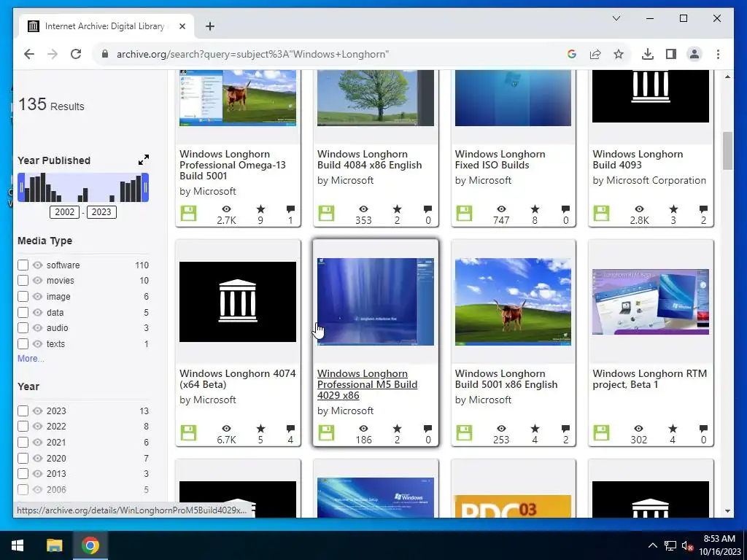The width and height of the screenshot is (747, 560).
Task: Check the software media type filter
Action: 23,265
